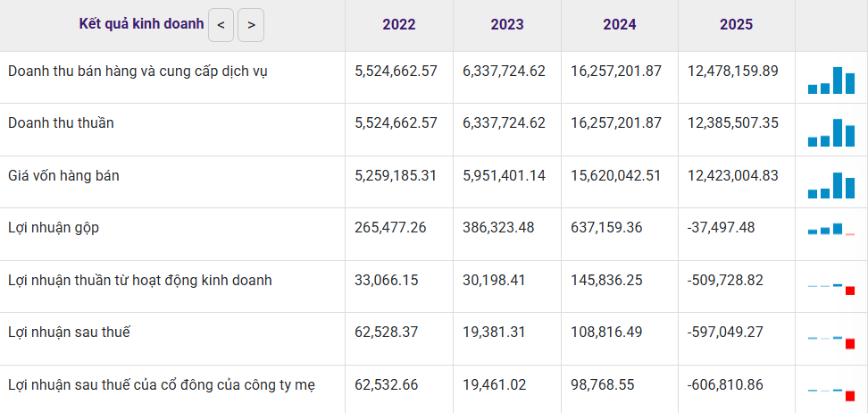Select the Lợi nhuận thuần từ hoạt động kinh doanh label
The height and width of the screenshot is (413, 868).
[140, 281]
